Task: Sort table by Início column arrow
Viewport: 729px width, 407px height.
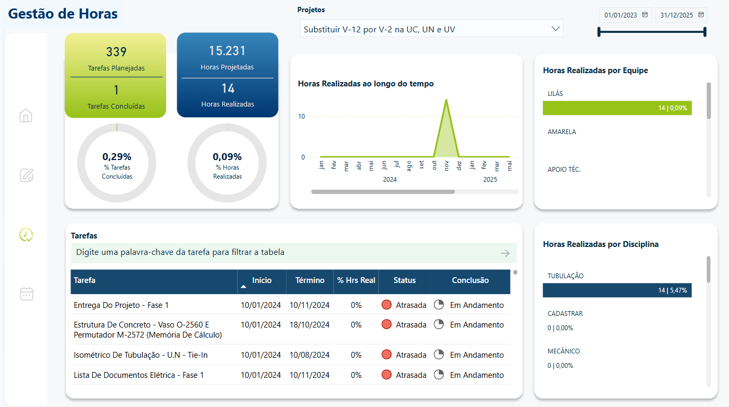Action: [x=243, y=287]
